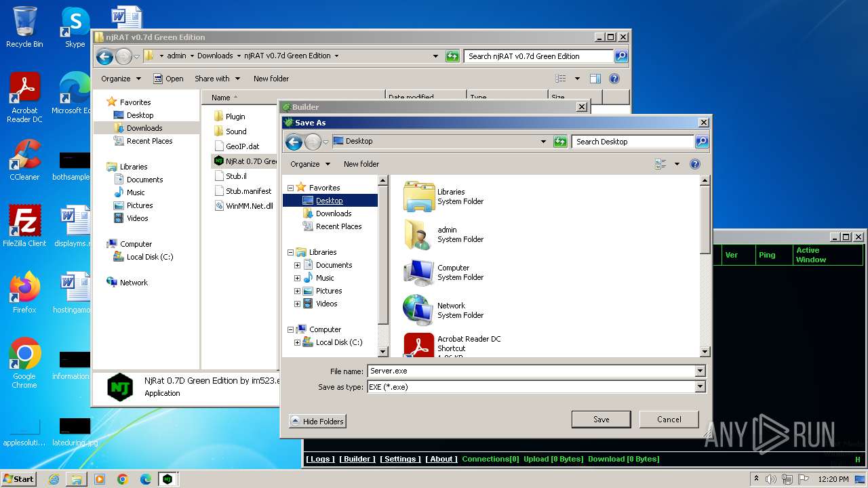Expand Documents in the Save As tree

tap(297, 265)
